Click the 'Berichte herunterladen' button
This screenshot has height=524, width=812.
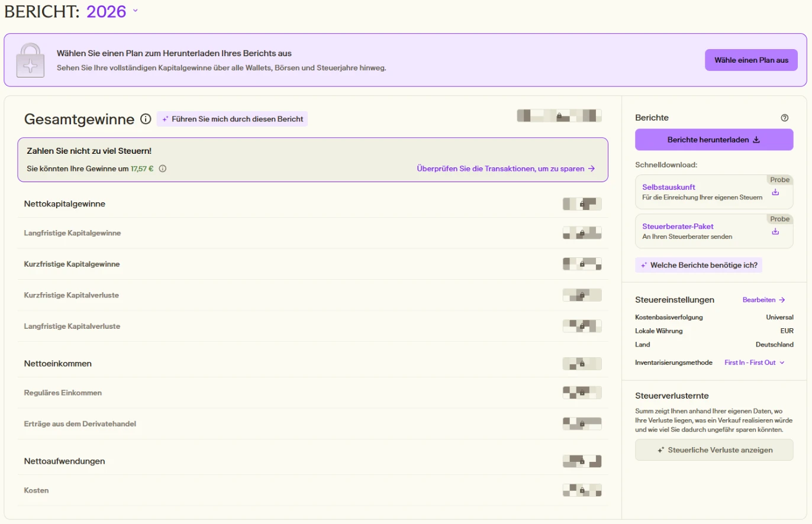pos(714,140)
